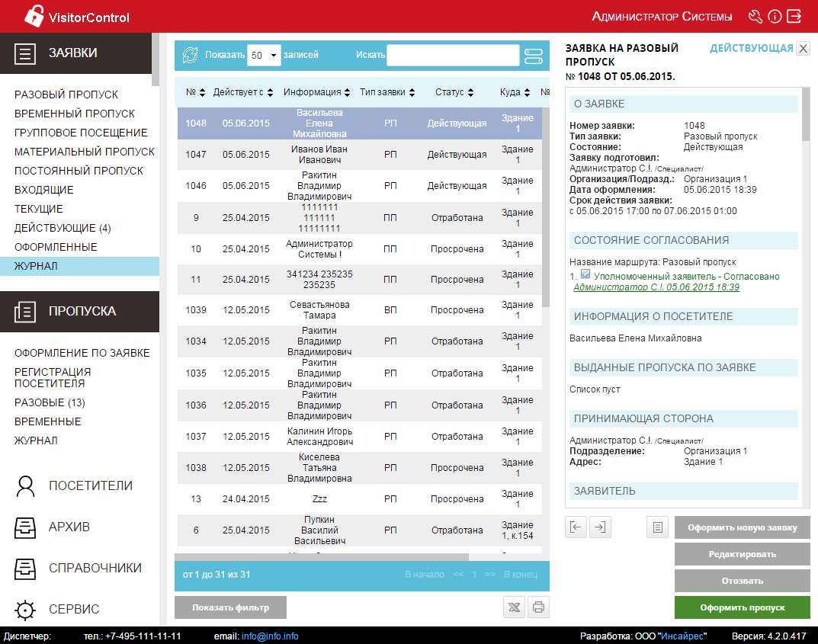The height and width of the screenshot is (644, 818).
Task: Click Показать фильтр button
Action: 230,607
